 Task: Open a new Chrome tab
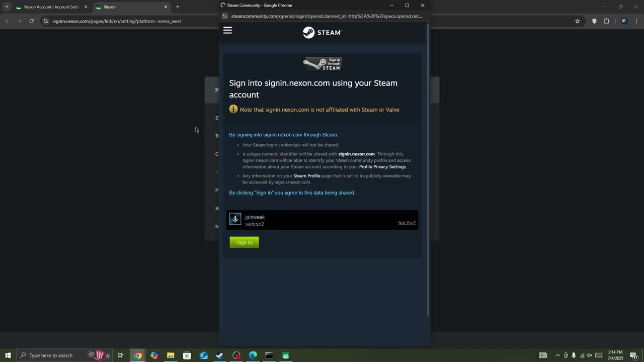(178, 7)
